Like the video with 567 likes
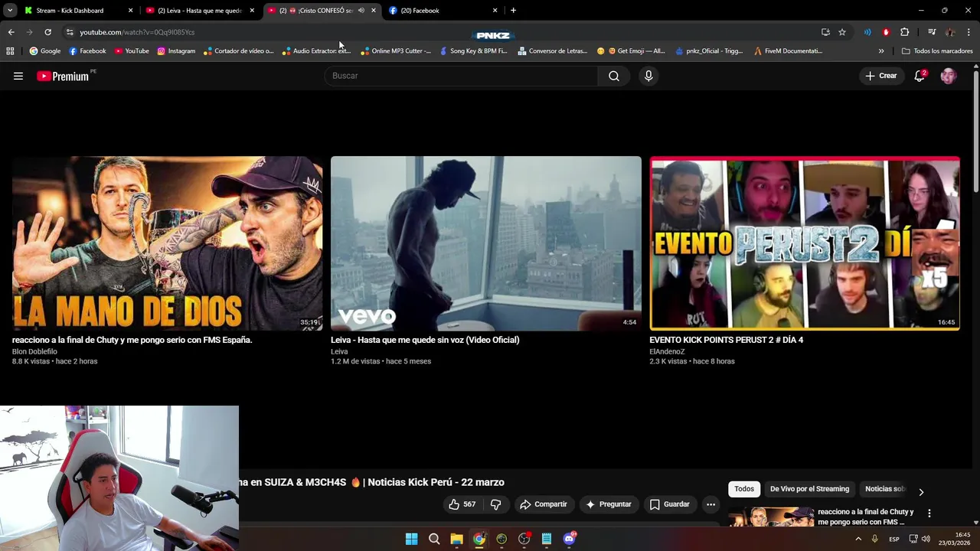This screenshot has width=980, height=551. point(462,504)
